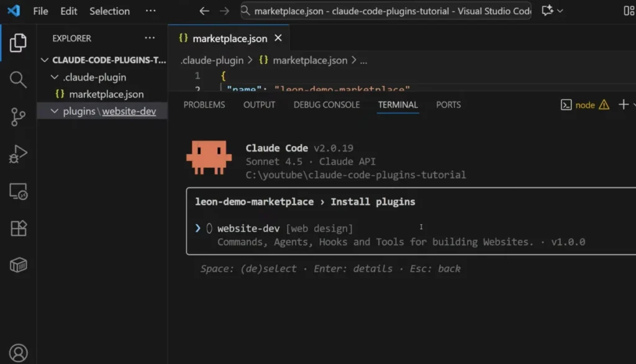Open the Remote Explorer icon

17,192
